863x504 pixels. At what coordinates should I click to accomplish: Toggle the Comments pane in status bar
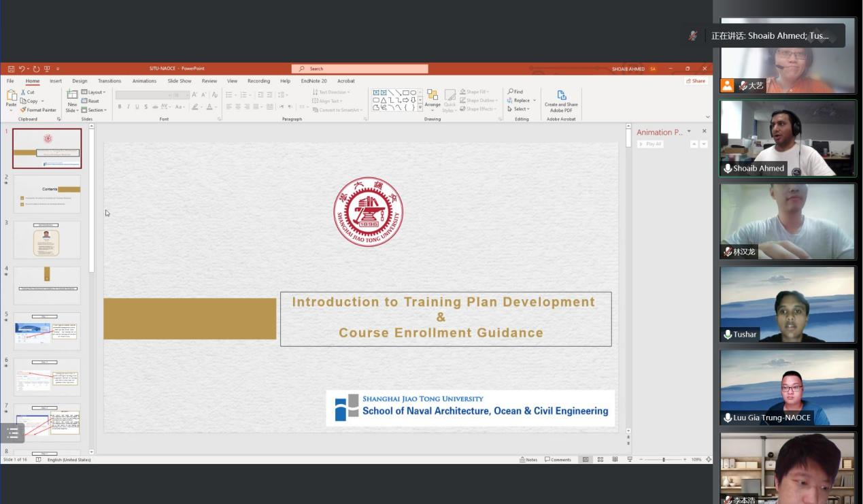[x=558, y=460]
